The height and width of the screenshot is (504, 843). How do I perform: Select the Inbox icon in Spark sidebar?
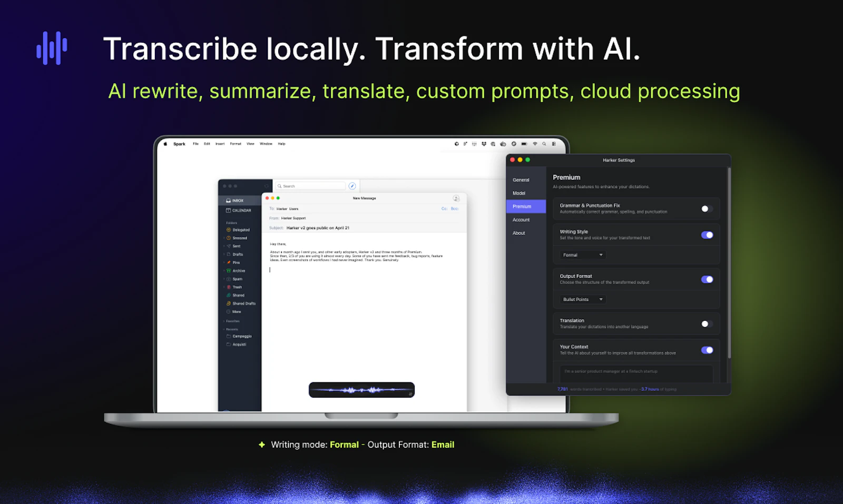[x=228, y=200]
